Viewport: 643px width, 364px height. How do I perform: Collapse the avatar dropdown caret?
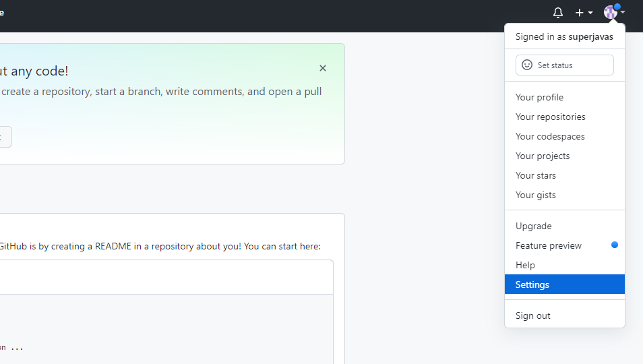(x=623, y=12)
